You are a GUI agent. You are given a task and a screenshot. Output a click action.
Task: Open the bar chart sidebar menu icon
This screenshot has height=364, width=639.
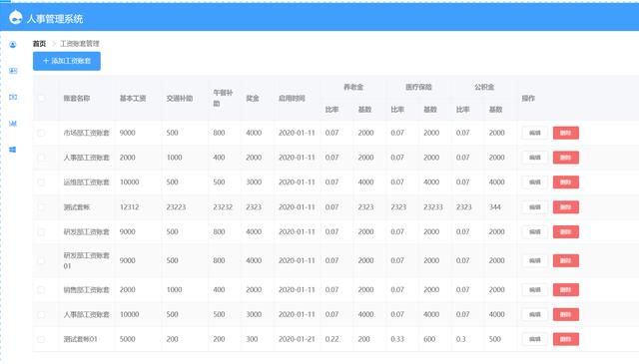coord(13,123)
